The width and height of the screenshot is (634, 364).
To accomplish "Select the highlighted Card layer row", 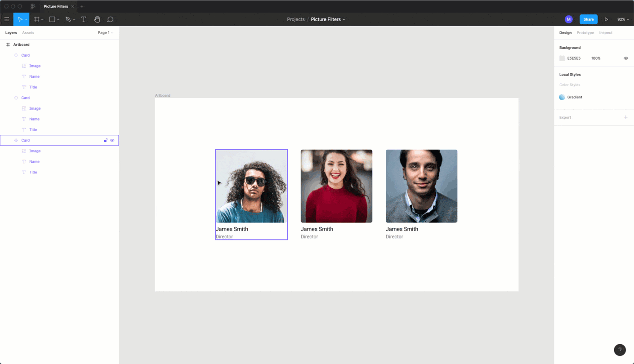I will 59,140.
